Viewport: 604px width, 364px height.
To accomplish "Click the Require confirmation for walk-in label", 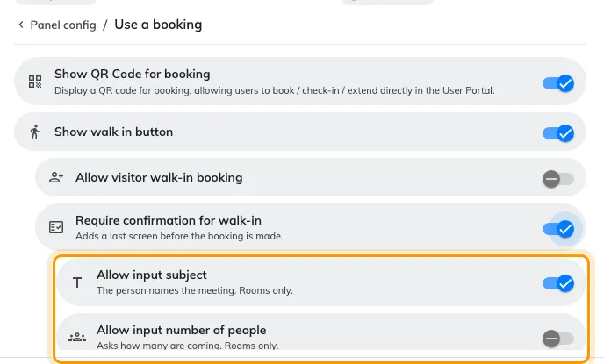I will [169, 220].
